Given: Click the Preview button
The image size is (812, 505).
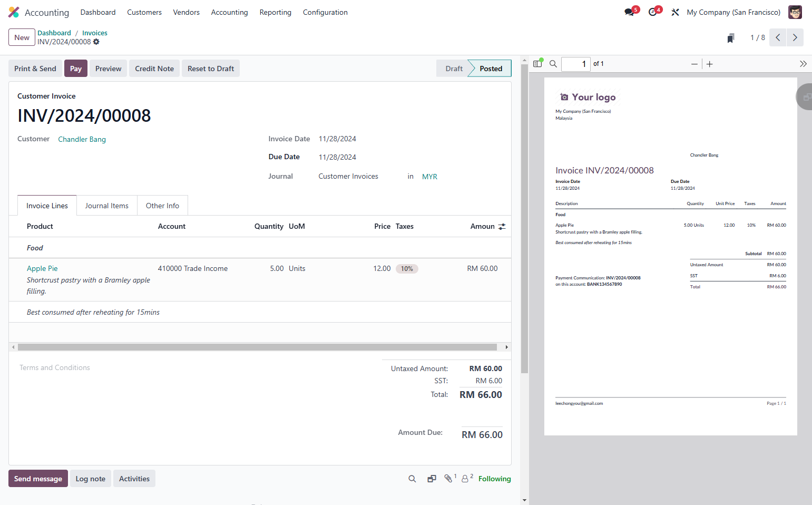Looking at the screenshot, I should [x=109, y=69].
